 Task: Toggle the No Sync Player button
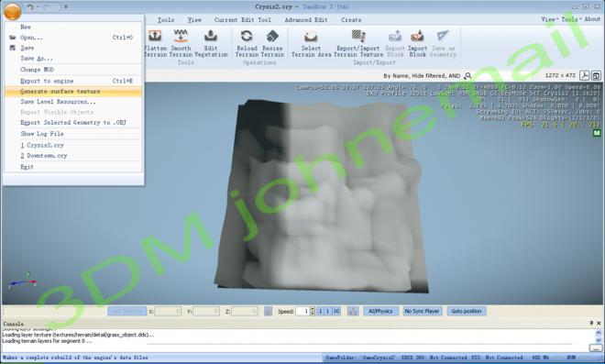tap(422, 311)
